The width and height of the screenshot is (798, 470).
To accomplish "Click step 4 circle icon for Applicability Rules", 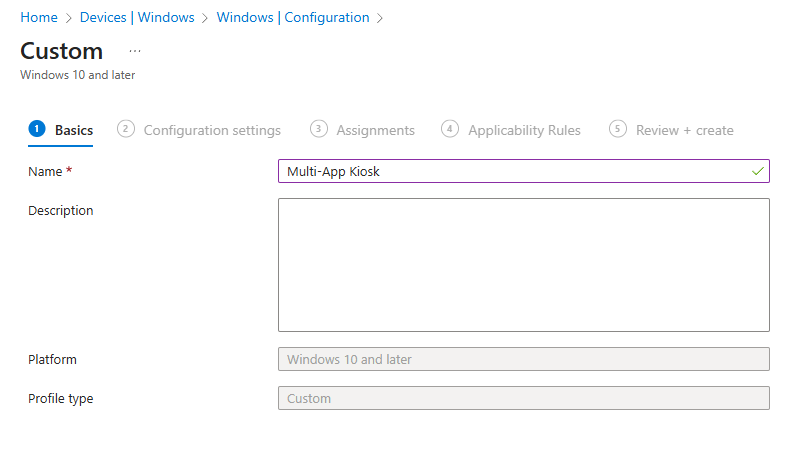I will [x=450, y=129].
